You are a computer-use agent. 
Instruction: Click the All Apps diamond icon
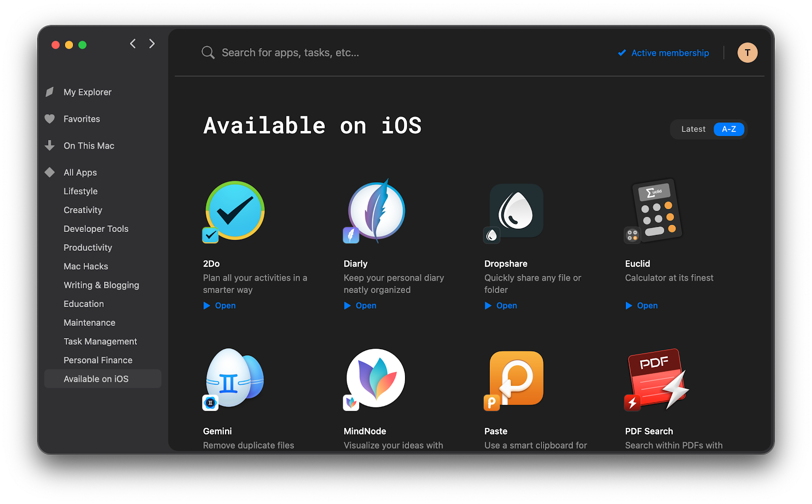[x=50, y=172]
